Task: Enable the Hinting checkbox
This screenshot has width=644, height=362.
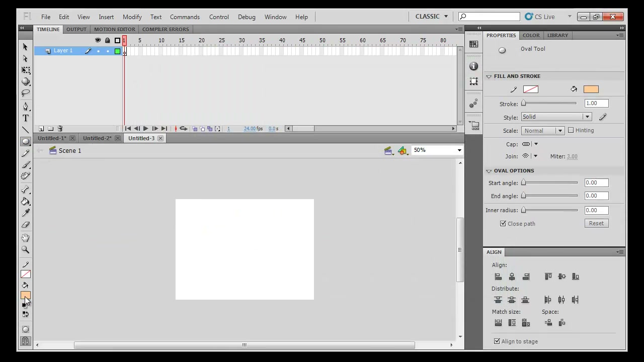Action: tap(571, 130)
